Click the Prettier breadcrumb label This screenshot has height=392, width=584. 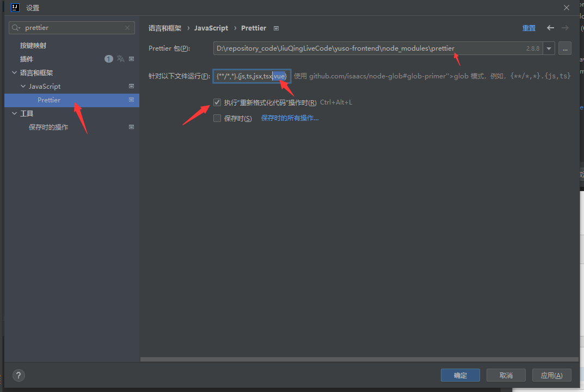(254, 28)
